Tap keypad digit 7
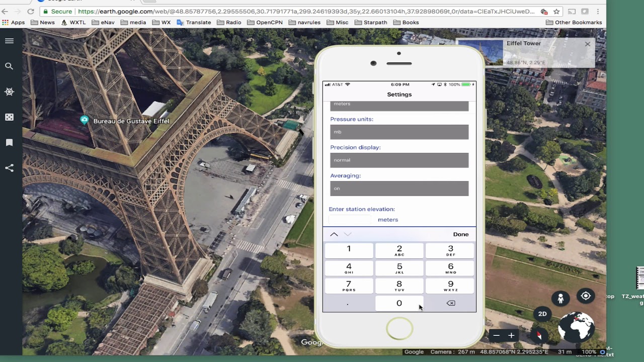Viewport: 644px width, 362px height. click(349, 286)
